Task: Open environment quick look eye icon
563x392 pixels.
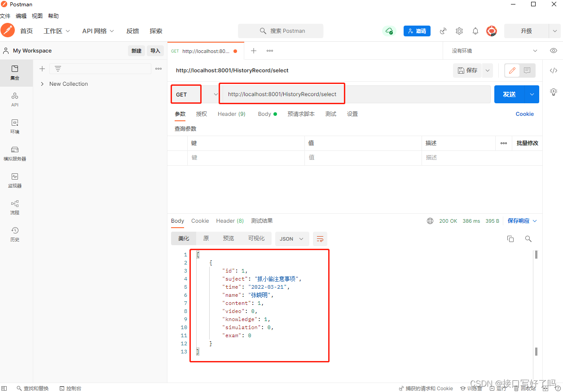Action: pyautogui.click(x=554, y=51)
